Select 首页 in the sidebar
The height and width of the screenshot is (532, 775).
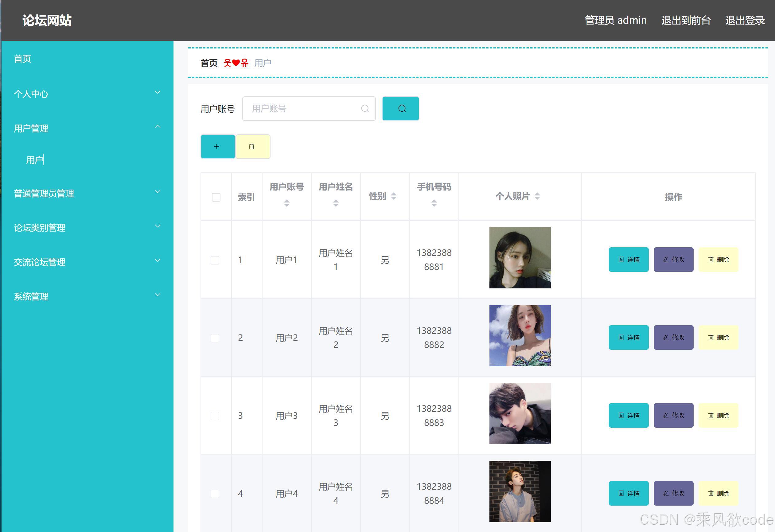click(23, 59)
